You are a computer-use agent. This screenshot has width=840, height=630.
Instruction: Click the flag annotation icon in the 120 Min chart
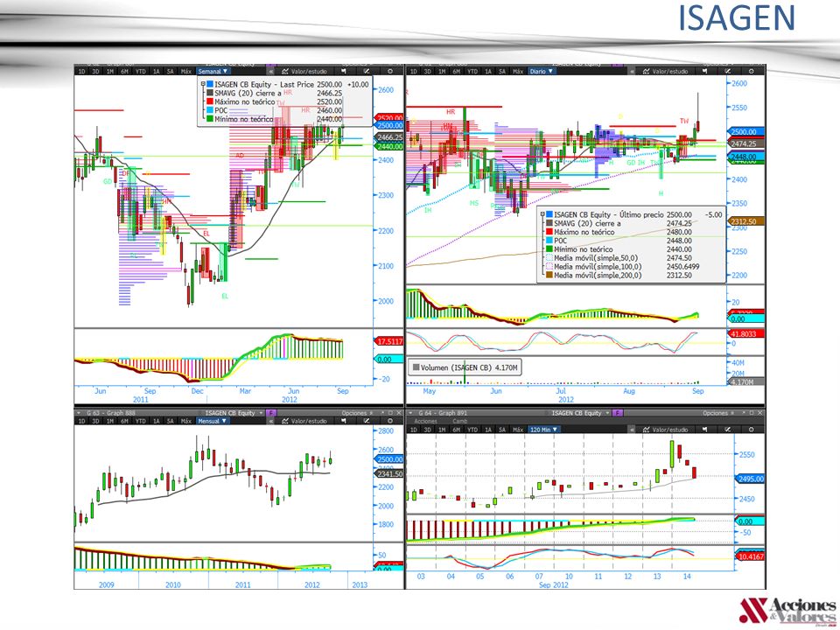pyautogui.click(x=705, y=430)
